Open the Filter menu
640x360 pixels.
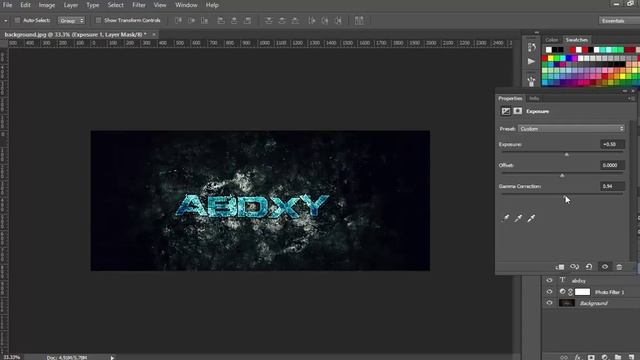[139, 5]
